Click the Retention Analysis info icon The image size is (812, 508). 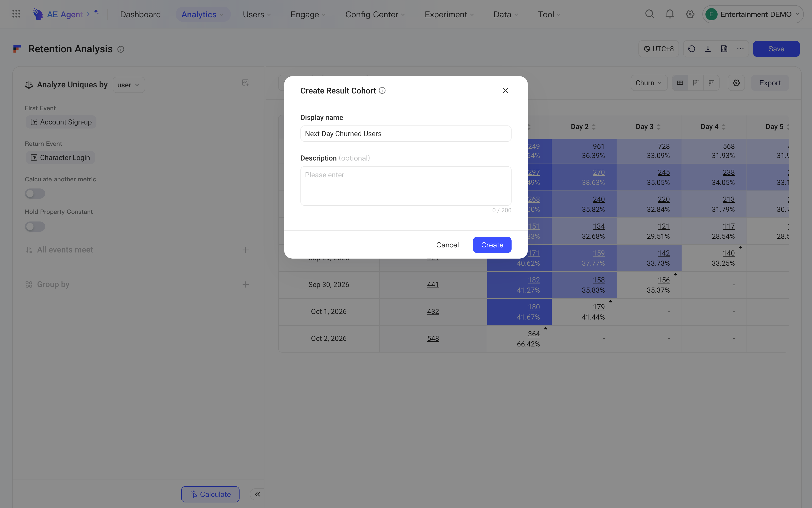pos(121,49)
